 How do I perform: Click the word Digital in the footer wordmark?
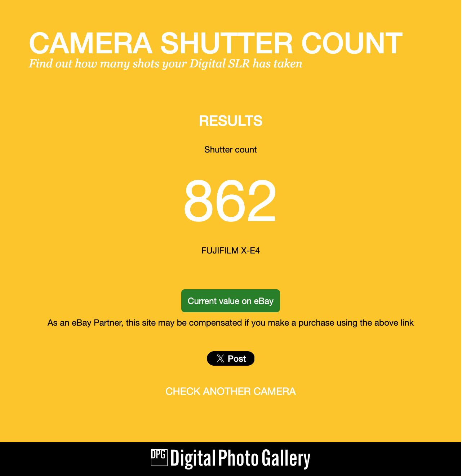193,458
